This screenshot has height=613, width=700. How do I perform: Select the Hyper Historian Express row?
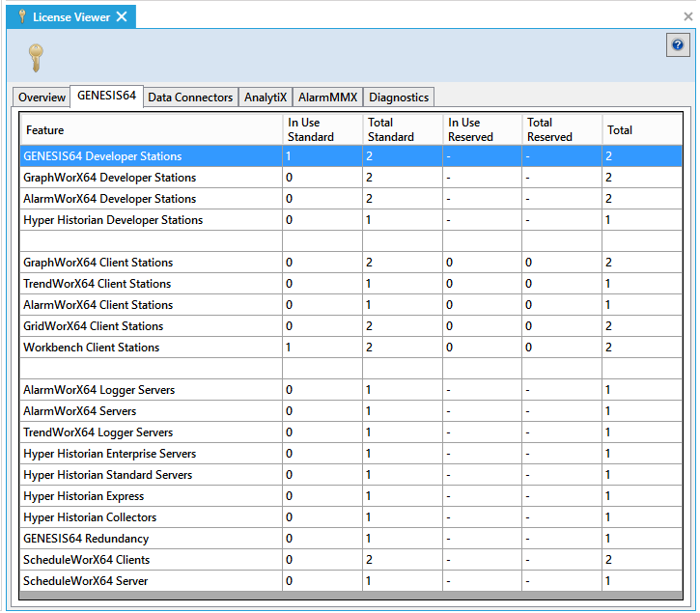pyautogui.click(x=84, y=496)
